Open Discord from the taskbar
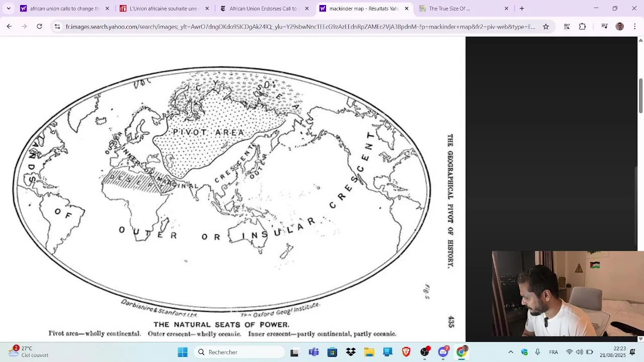Screen dimensions: 644x362 443,352
